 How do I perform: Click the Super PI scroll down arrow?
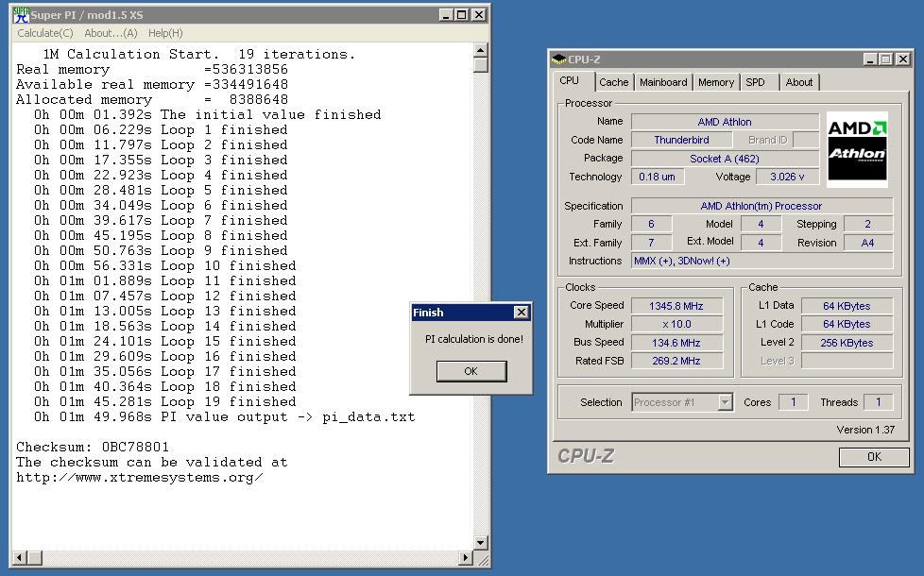click(480, 543)
